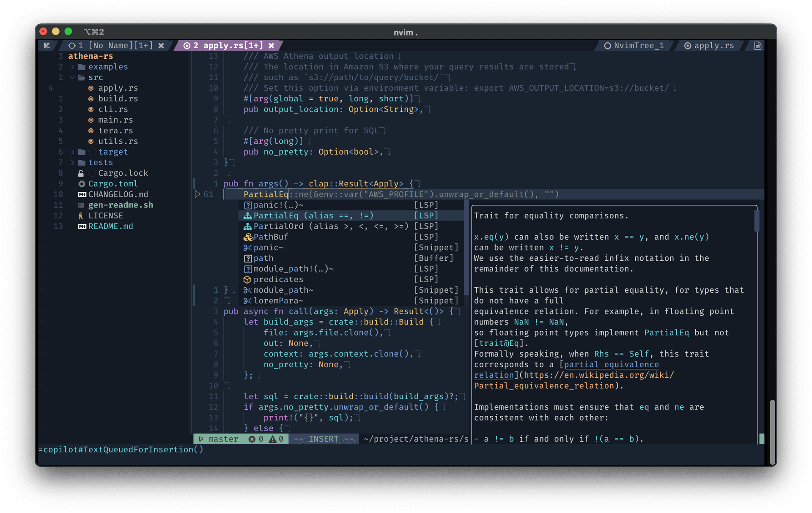Click the gear icon beside Cargo.toml
812x513 pixels.
82,183
